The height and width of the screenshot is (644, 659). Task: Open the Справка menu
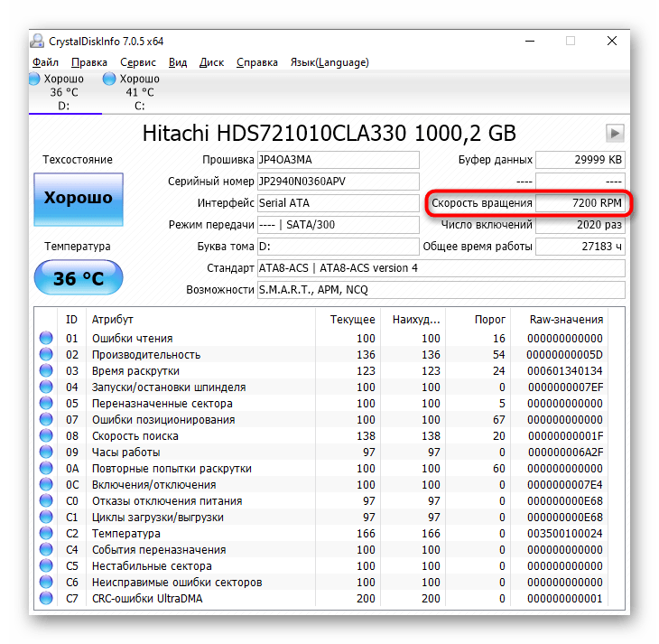(x=256, y=62)
